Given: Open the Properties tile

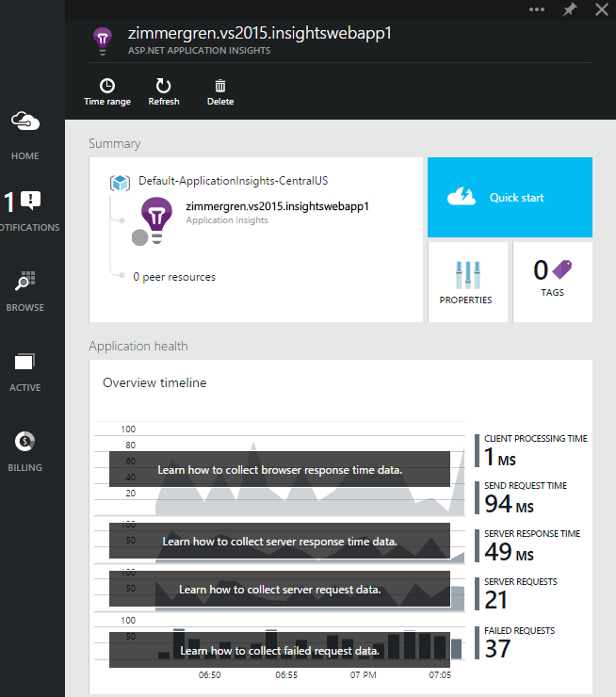Looking at the screenshot, I should [467, 282].
